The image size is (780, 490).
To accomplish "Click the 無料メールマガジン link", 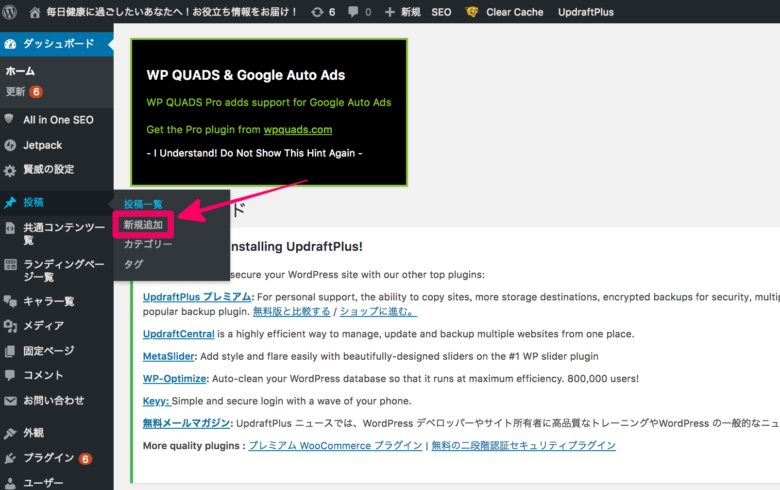I will [x=187, y=423].
